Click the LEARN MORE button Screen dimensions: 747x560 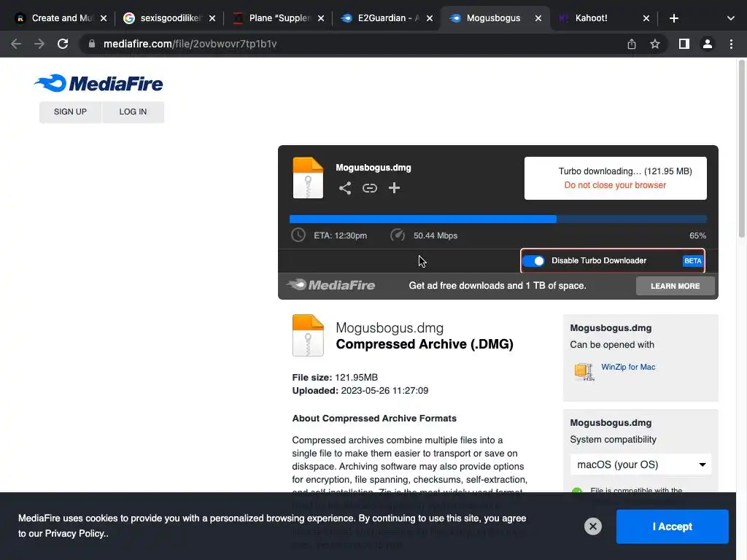(x=675, y=286)
